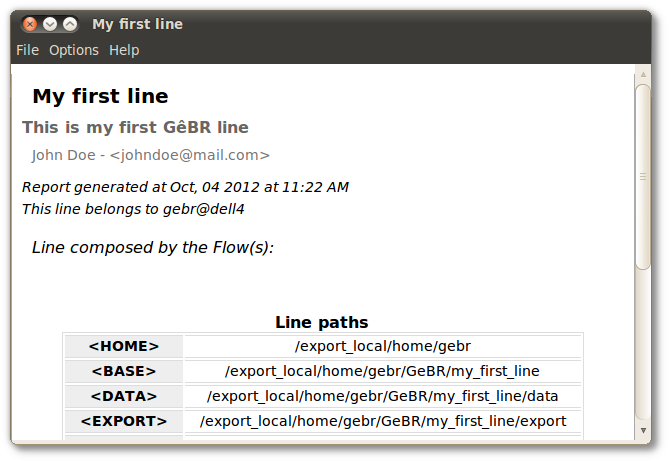669x462 pixels.
Task: Open the Options menu
Action: (x=74, y=50)
